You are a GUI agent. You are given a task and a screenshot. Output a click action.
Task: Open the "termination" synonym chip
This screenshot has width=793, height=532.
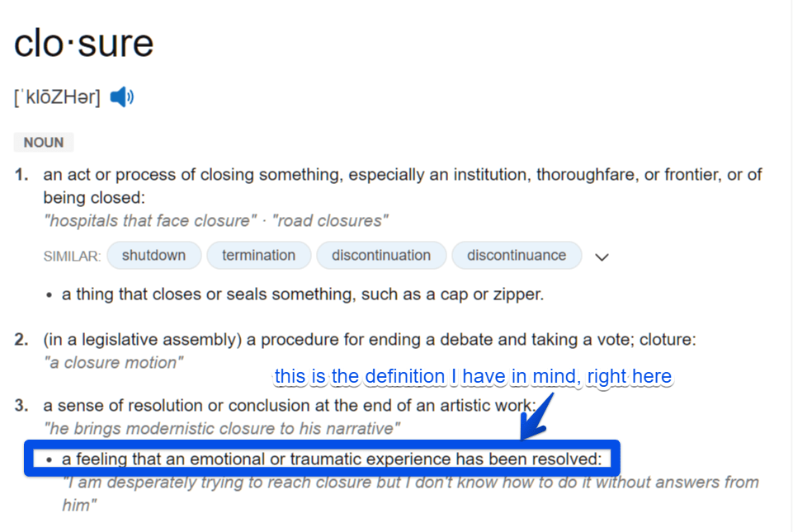pos(258,256)
